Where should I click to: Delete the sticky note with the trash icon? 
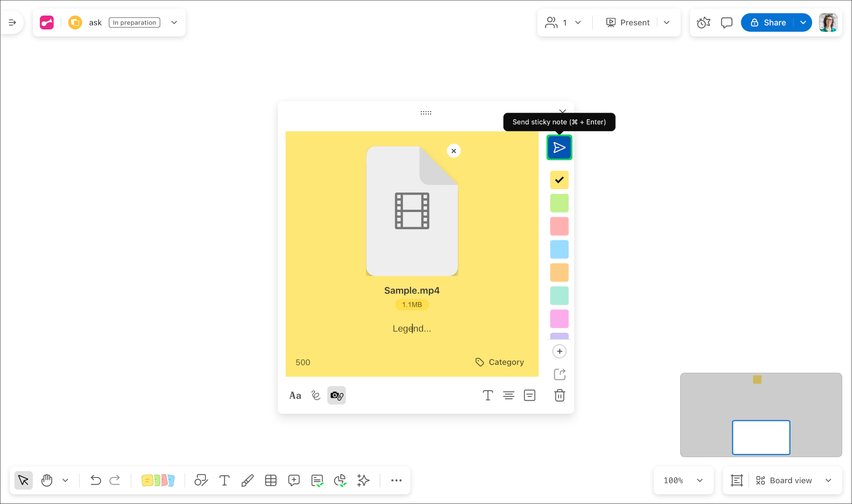click(x=559, y=395)
